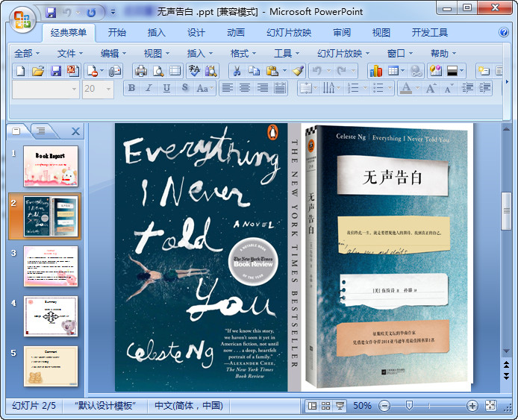Viewport: 518px width, 420px height.
Task: Select the Format Painter brush
Action: point(298,71)
